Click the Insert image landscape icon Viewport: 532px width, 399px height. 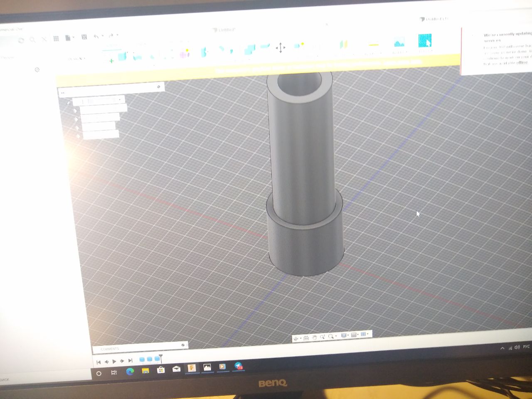pyautogui.click(x=399, y=42)
